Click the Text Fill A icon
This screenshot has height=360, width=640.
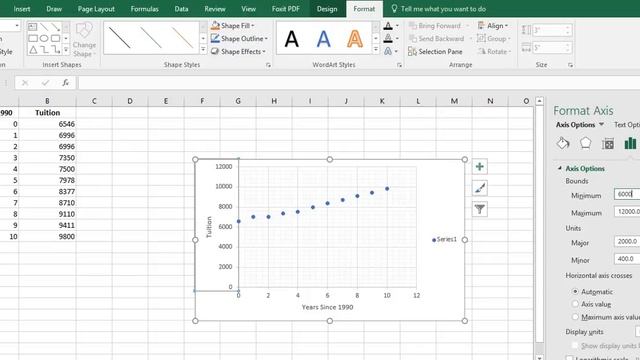(x=388, y=26)
